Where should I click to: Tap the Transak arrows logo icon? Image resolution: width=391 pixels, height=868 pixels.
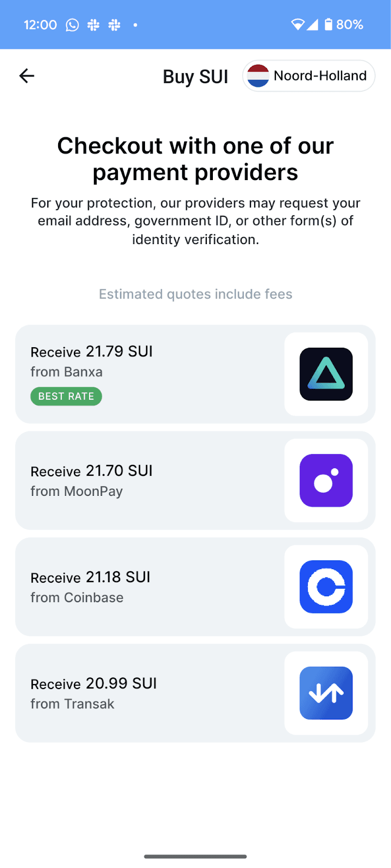326,693
